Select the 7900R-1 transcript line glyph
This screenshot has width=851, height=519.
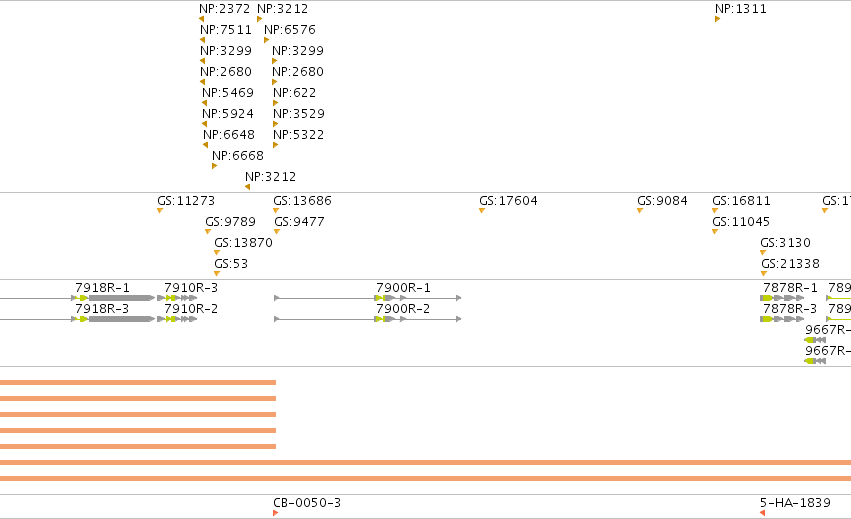click(x=368, y=298)
